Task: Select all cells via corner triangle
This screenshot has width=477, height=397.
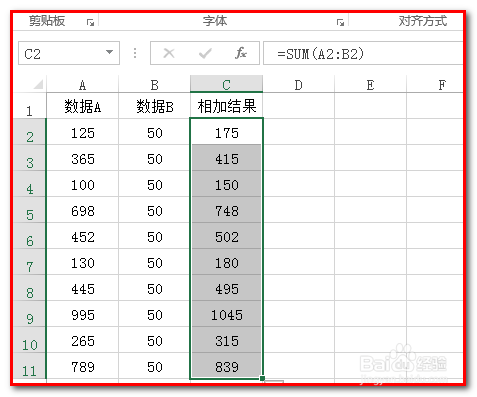Action: tap(38, 84)
